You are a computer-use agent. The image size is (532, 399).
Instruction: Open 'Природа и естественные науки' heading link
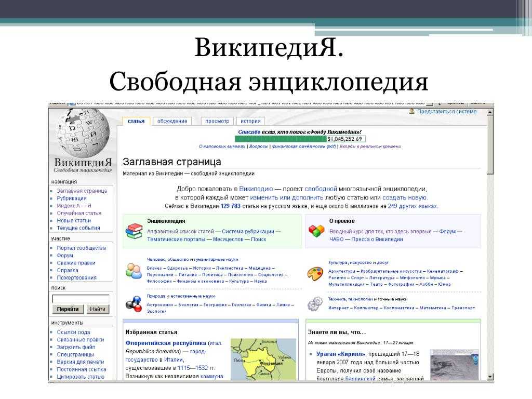pyautogui.click(x=181, y=296)
